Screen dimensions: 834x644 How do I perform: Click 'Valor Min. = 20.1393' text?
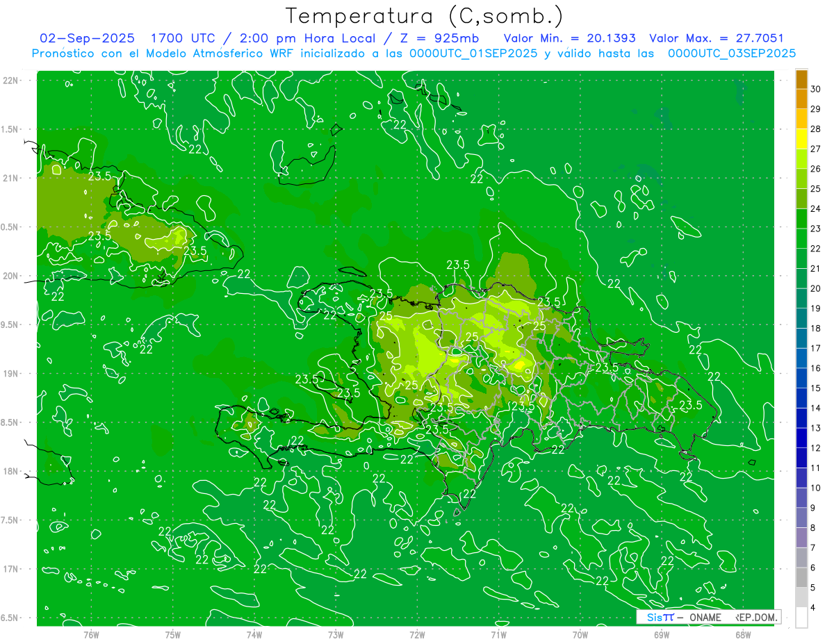[x=569, y=38]
